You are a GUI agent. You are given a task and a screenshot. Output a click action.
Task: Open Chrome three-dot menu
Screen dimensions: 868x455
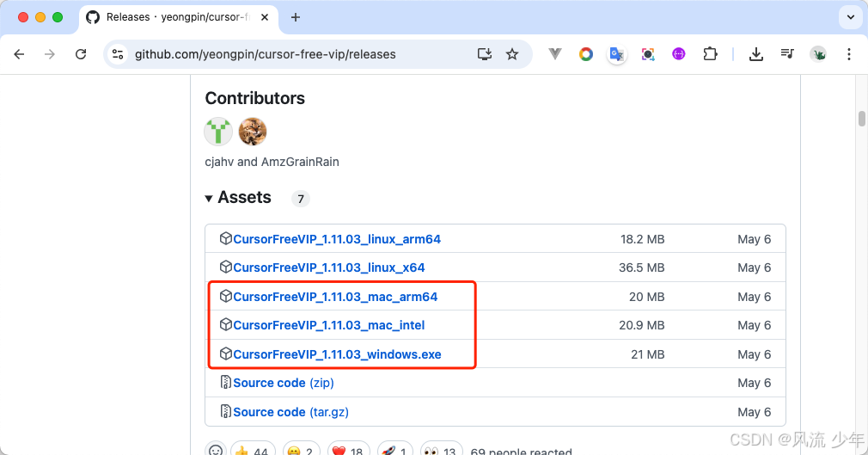pos(848,54)
